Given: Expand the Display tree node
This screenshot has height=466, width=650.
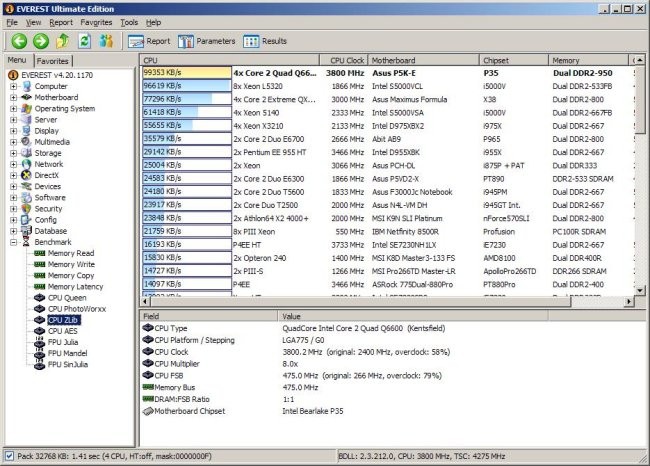Looking at the screenshot, I should 14,131.
